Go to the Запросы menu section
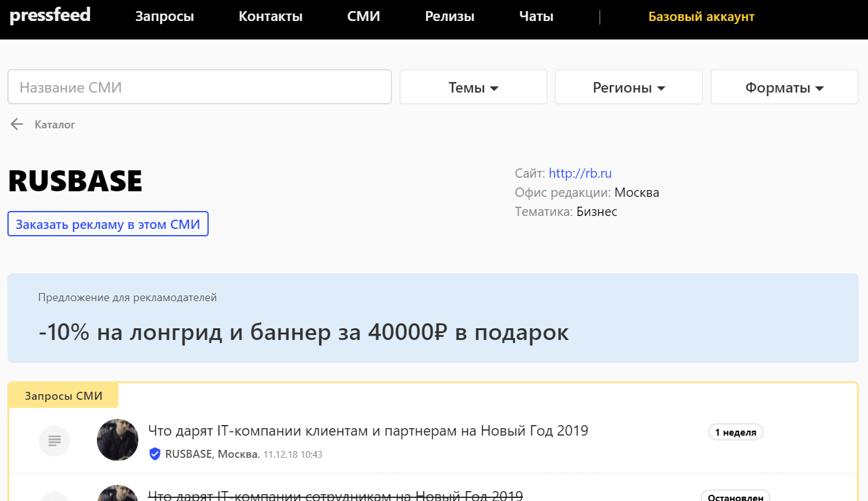Viewport: 868px width, 501px height. 164,17
